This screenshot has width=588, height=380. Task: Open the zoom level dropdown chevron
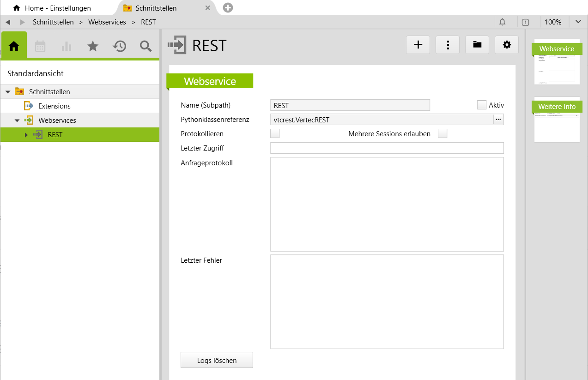click(578, 22)
